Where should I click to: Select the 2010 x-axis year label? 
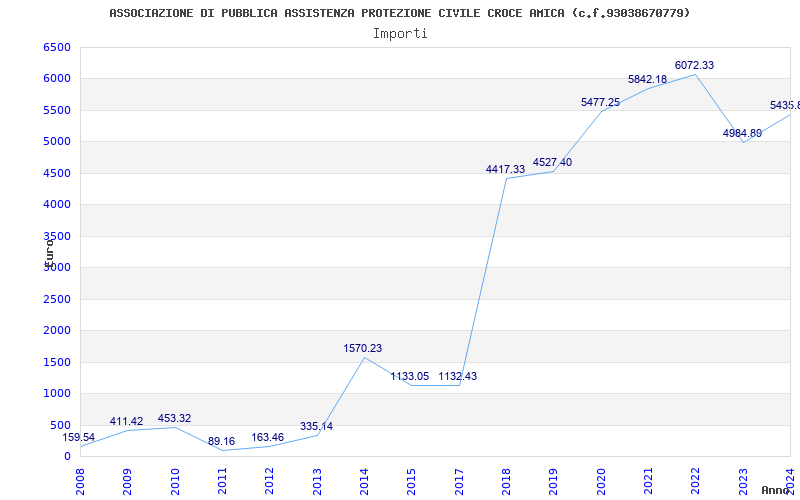point(175,481)
